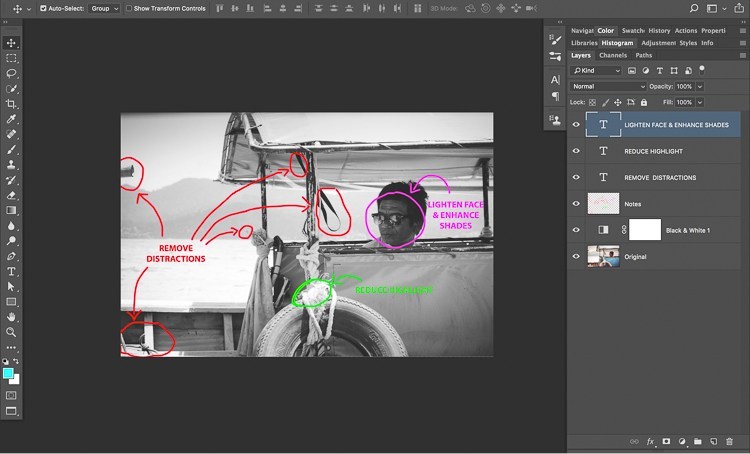Open the Normal blend mode dropdown

click(x=608, y=87)
